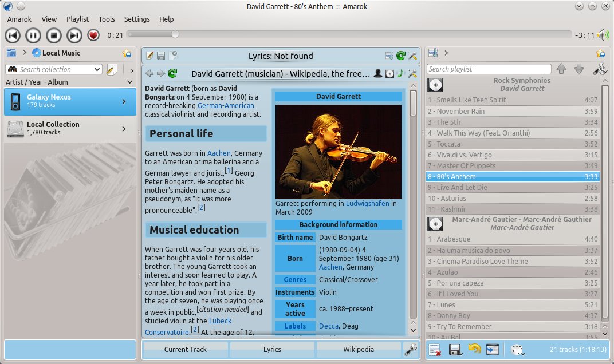Screen dimensions: 614x364
Task: Click the edit filter pencil icon
Action: [x=111, y=70]
